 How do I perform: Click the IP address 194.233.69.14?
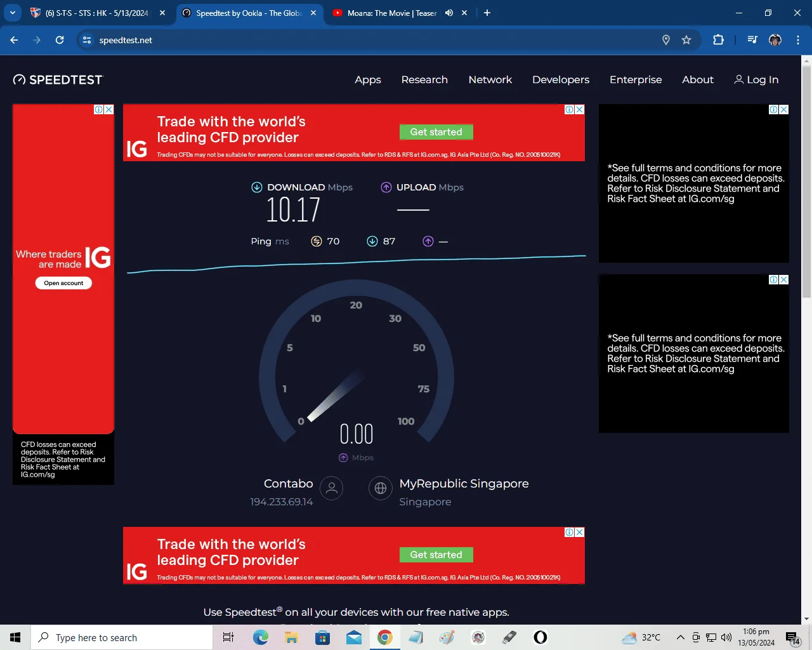coord(282,502)
